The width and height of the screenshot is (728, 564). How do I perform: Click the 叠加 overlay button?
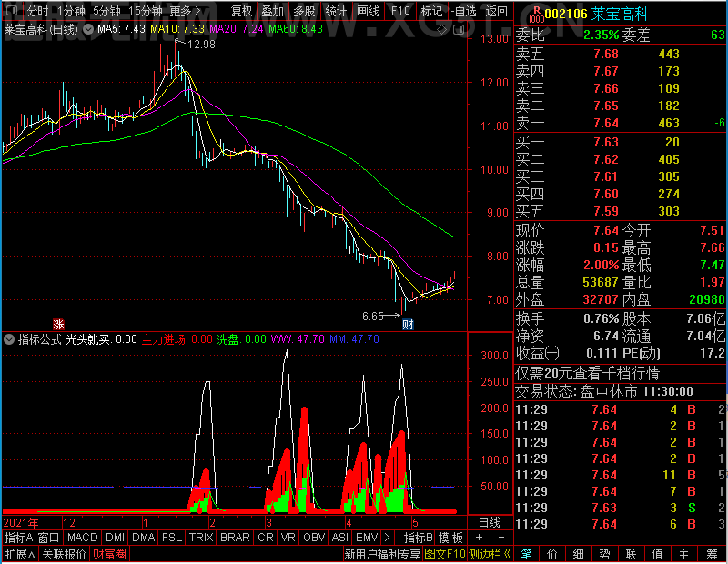click(x=272, y=11)
